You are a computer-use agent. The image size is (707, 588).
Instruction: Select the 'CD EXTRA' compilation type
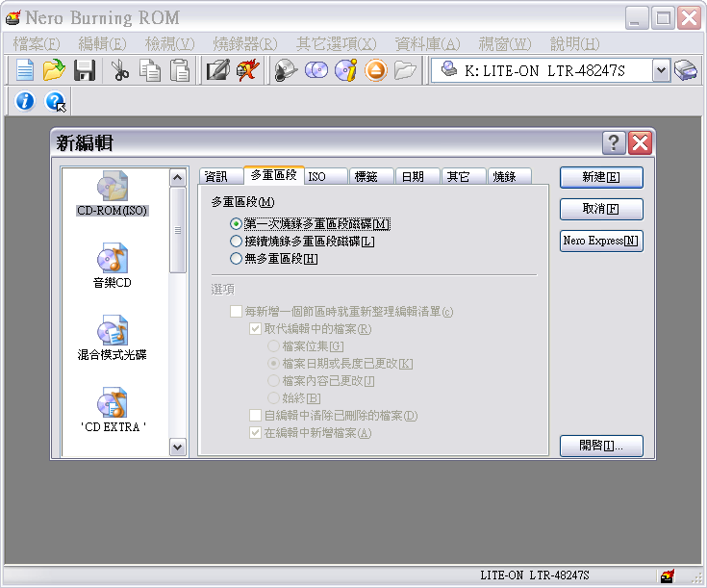coord(112,410)
